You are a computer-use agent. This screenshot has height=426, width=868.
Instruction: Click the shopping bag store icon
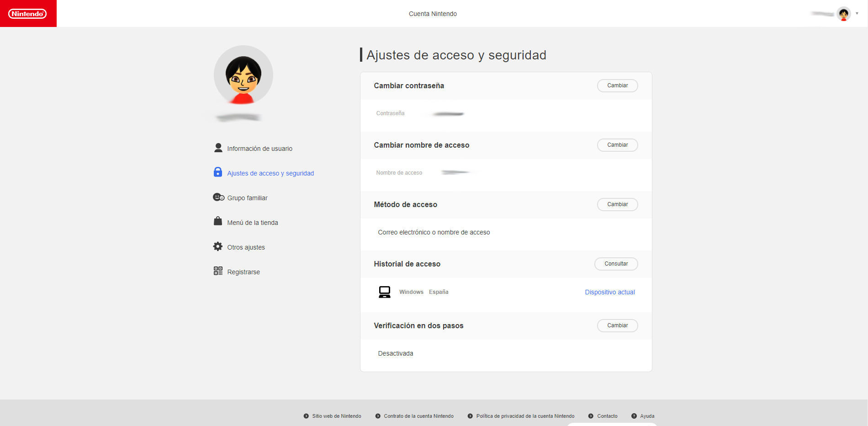pos(218,221)
